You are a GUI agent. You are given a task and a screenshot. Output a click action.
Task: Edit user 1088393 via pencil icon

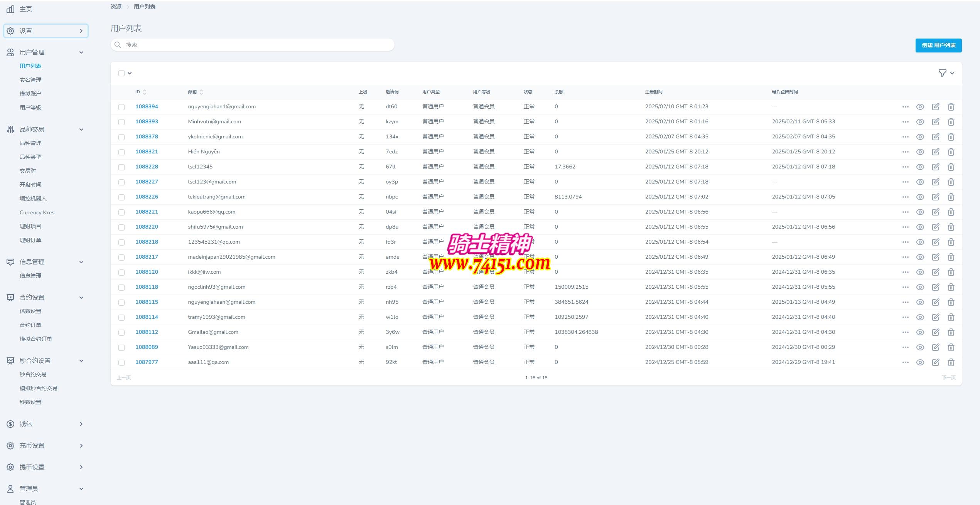click(x=935, y=122)
